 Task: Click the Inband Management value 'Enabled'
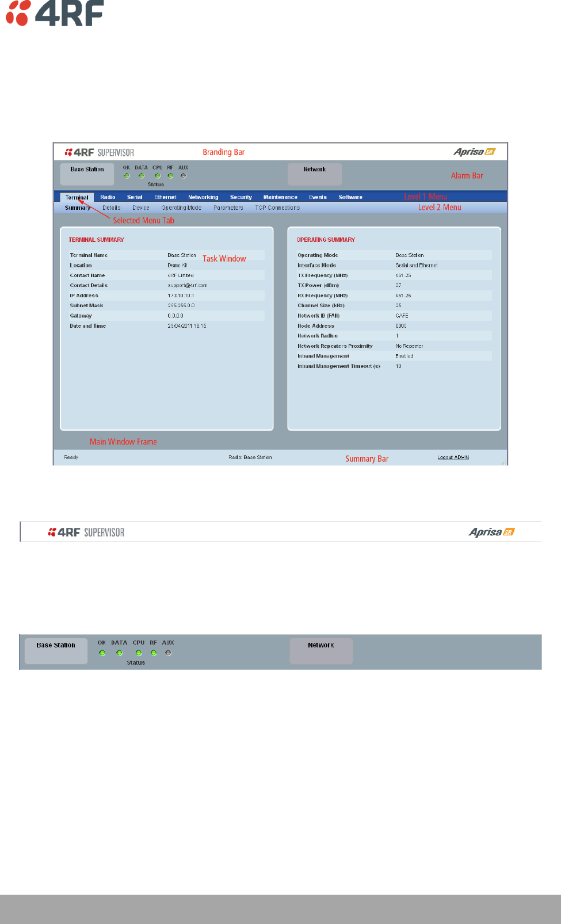(404, 356)
